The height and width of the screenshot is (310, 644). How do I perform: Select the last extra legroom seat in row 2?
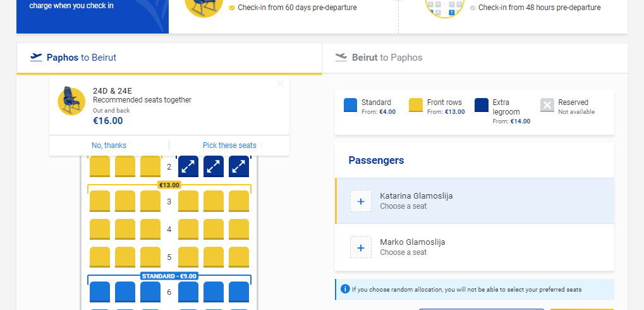tap(239, 166)
